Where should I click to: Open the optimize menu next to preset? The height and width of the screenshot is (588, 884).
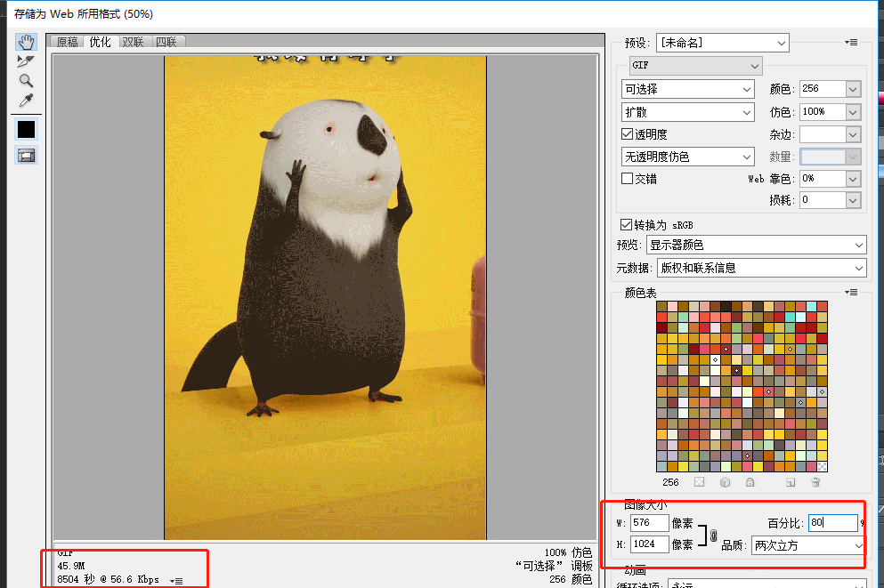coord(851,42)
